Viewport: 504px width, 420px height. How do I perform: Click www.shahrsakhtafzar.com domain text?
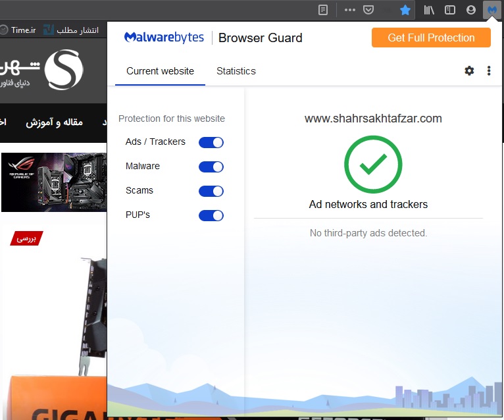pyautogui.click(x=373, y=118)
